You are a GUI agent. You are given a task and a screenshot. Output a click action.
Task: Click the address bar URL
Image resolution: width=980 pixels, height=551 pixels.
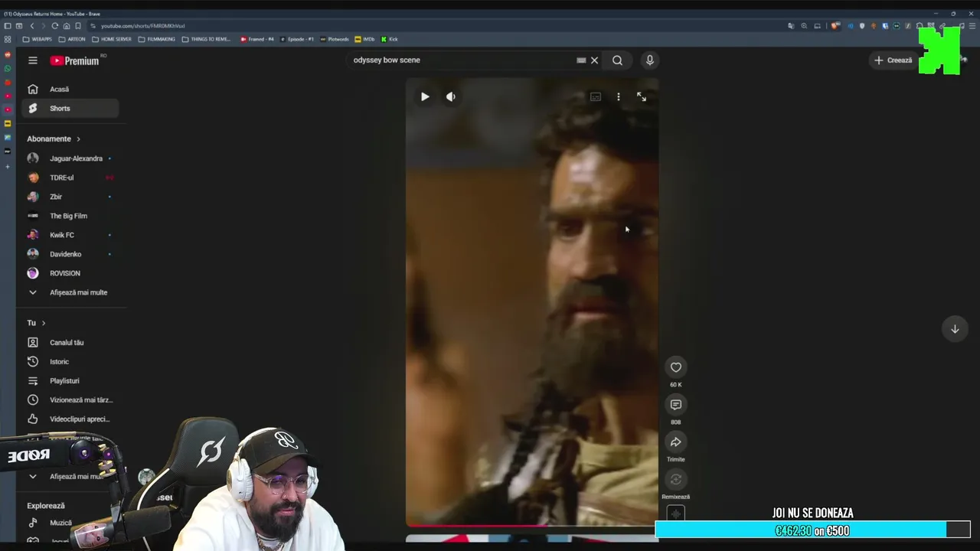[143, 26]
